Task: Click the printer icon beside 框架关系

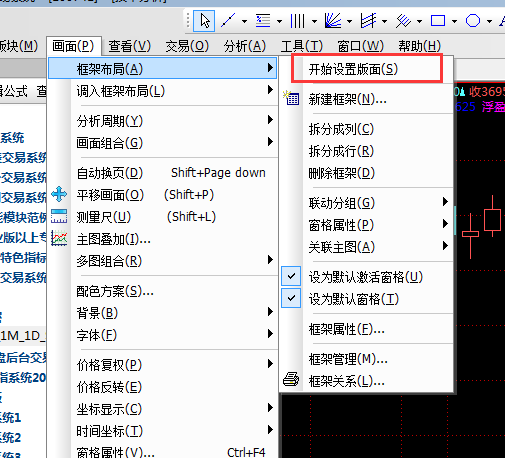Action: click(291, 379)
